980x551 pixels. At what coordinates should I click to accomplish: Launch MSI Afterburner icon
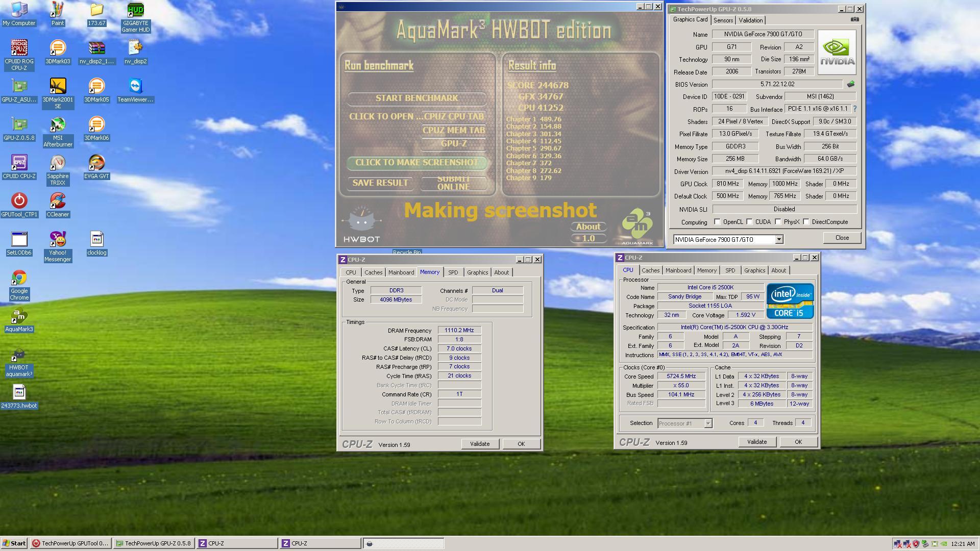pos(58,132)
